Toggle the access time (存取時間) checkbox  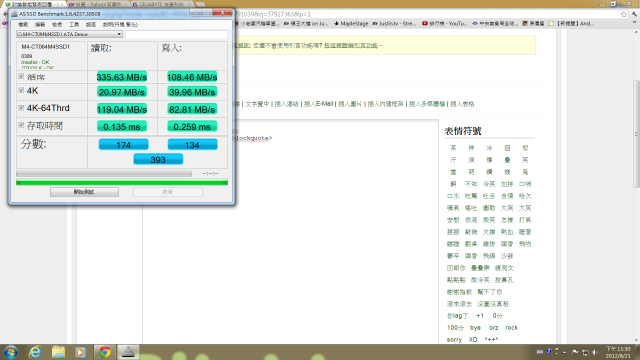pos(21,125)
